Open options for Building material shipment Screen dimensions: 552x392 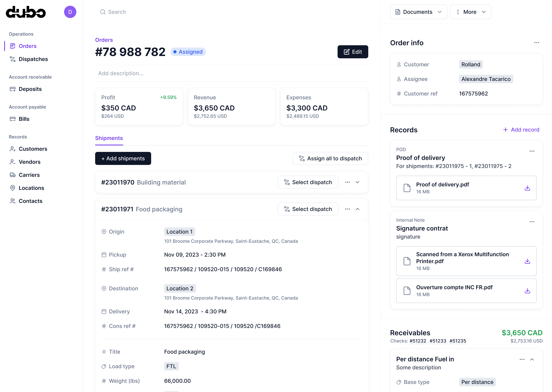click(347, 182)
